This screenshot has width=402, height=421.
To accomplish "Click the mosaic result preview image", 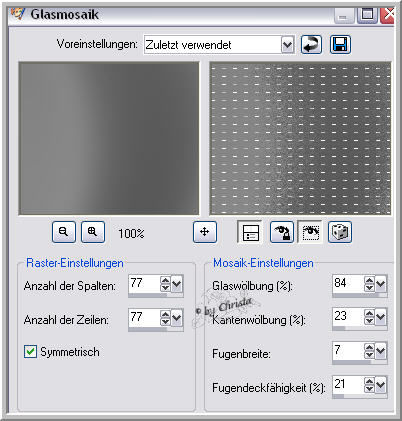I will [x=300, y=138].
